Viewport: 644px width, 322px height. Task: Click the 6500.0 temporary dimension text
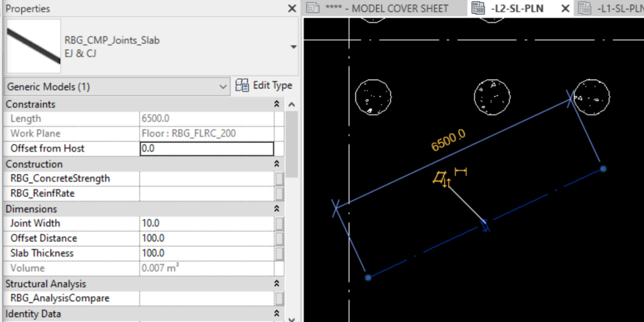(x=448, y=140)
